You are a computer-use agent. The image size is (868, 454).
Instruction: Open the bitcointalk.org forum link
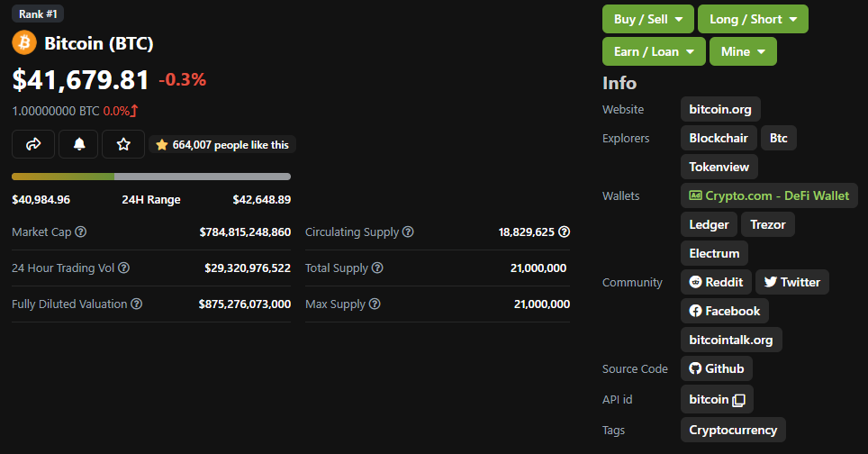(x=731, y=340)
